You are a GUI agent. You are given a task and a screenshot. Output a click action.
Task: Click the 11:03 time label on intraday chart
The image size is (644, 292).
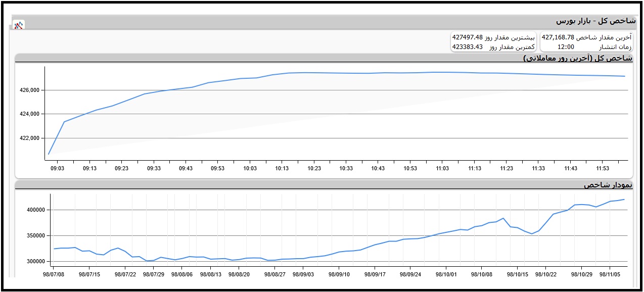click(x=442, y=169)
